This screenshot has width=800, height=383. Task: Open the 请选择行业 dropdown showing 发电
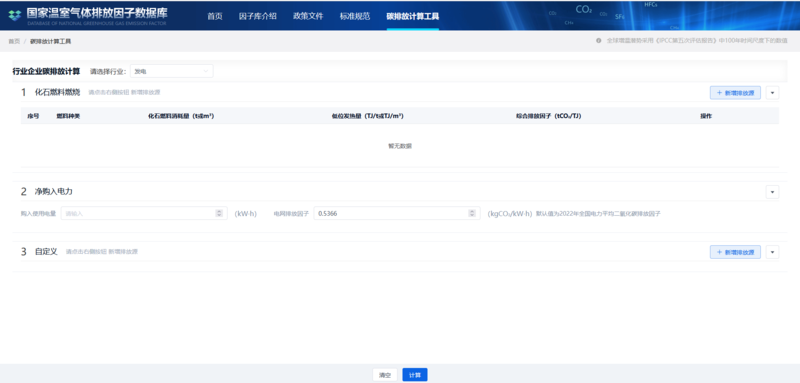171,71
